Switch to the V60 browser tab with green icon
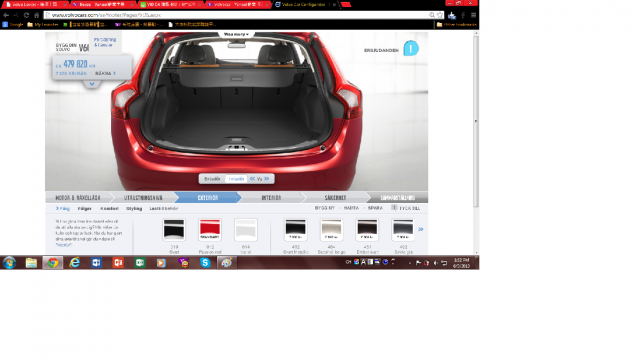 pyautogui.click(x=169, y=4)
